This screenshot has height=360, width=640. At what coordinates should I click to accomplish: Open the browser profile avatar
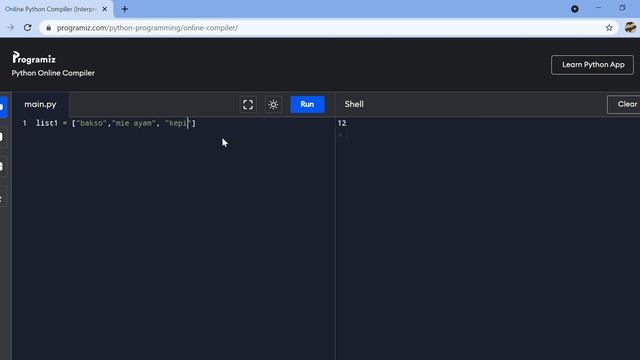[630, 28]
